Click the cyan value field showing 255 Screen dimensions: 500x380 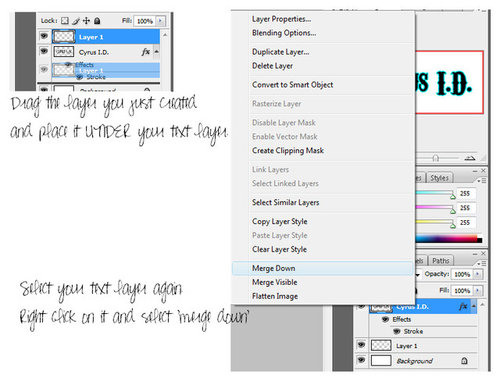(465, 194)
